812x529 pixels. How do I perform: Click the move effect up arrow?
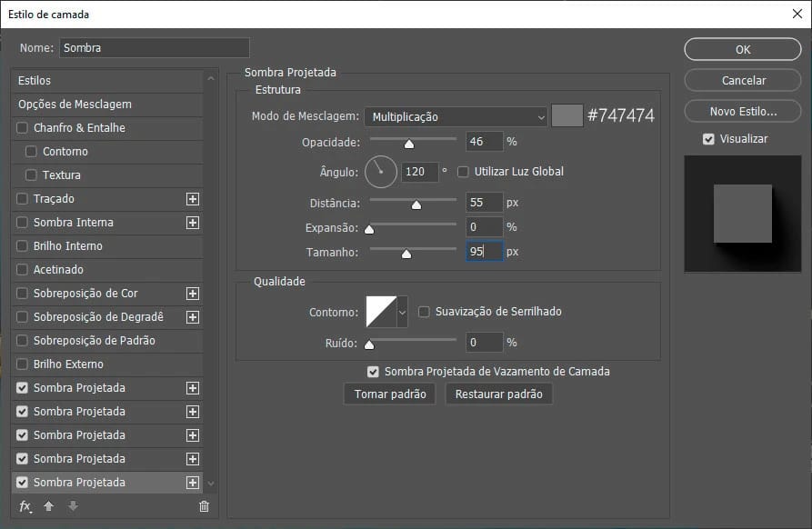click(x=49, y=506)
